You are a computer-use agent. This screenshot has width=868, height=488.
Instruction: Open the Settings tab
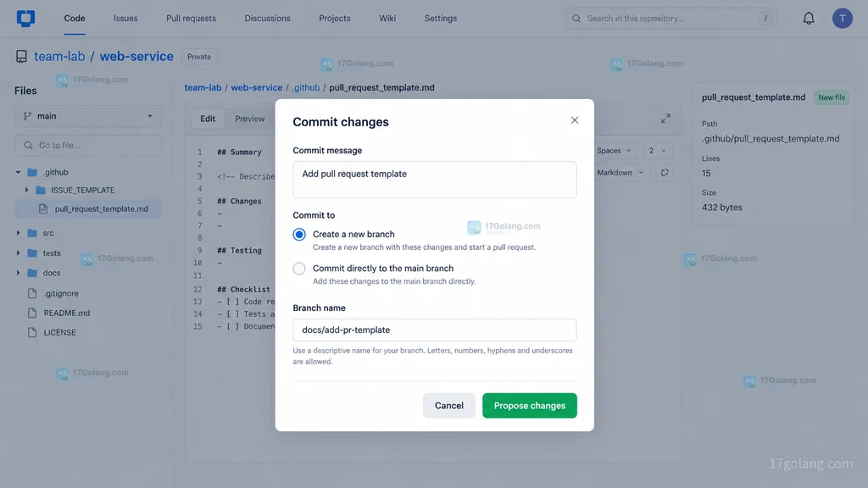441,19
